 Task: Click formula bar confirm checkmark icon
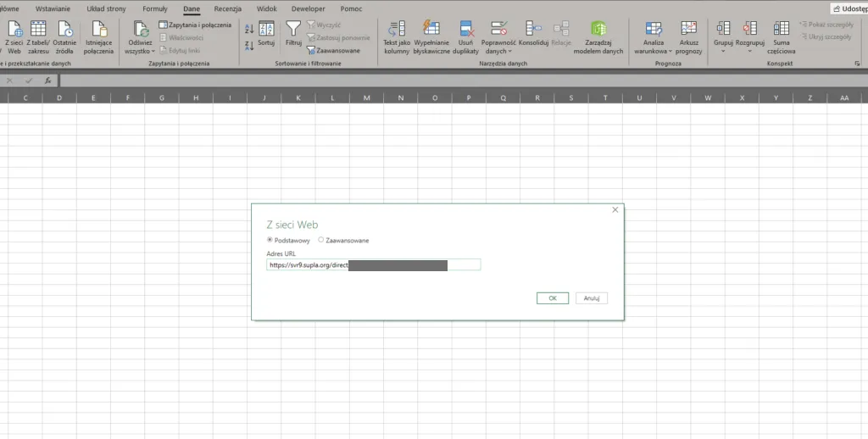pyautogui.click(x=29, y=81)
